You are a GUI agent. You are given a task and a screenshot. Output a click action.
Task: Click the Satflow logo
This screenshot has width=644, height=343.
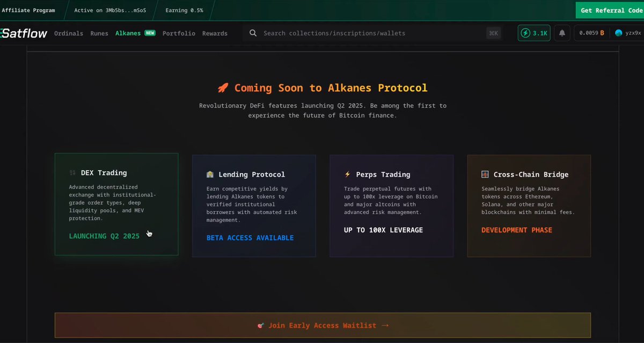pyautogui.click(x=24, y=33)
